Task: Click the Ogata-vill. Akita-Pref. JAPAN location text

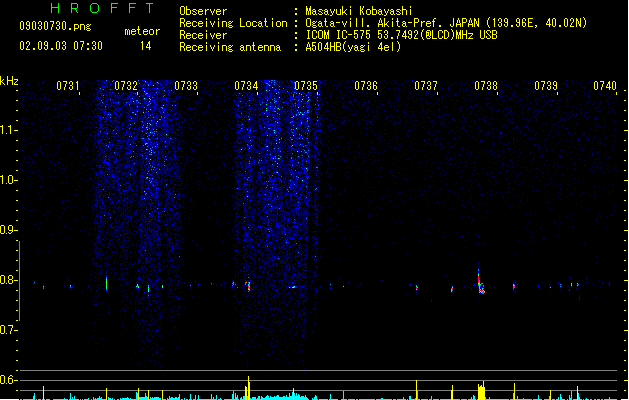Action: click(x=446, y=23)
